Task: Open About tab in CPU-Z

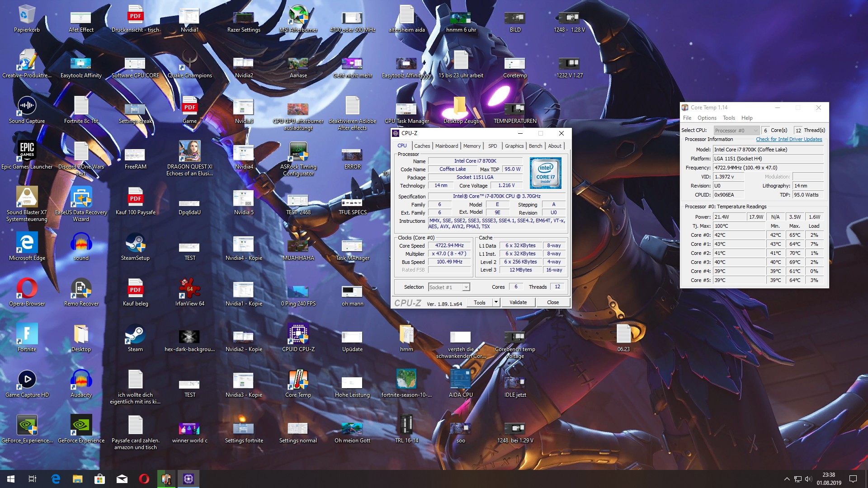Action: 555,146
